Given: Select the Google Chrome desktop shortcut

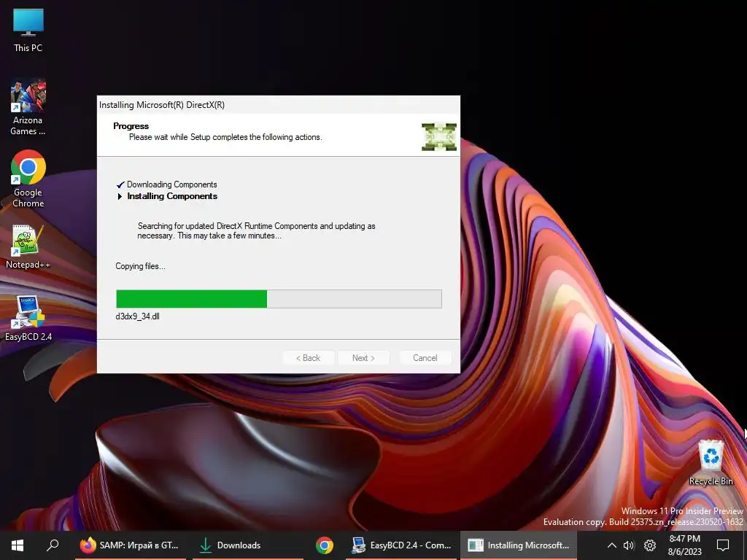Looking at the screenshot, I should 28,179.
